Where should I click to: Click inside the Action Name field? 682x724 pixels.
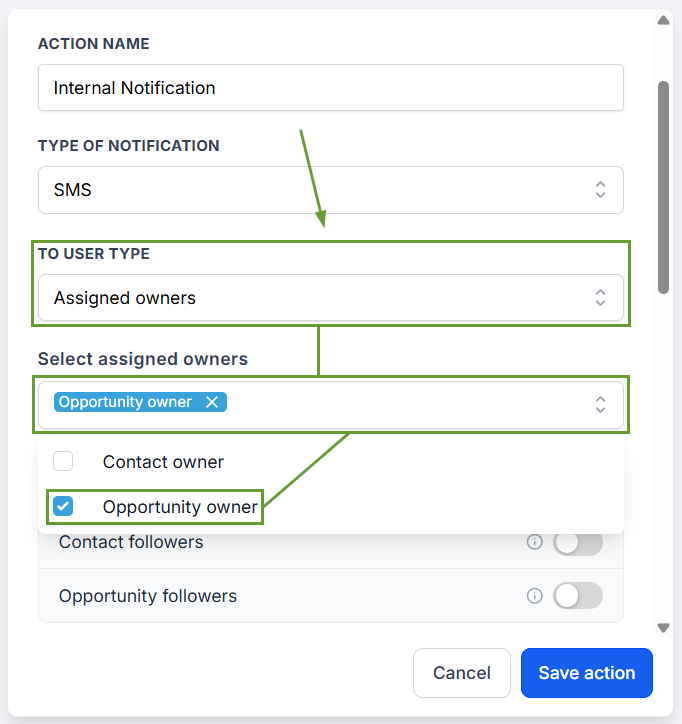pyautogui.click(x=331, y=88)
